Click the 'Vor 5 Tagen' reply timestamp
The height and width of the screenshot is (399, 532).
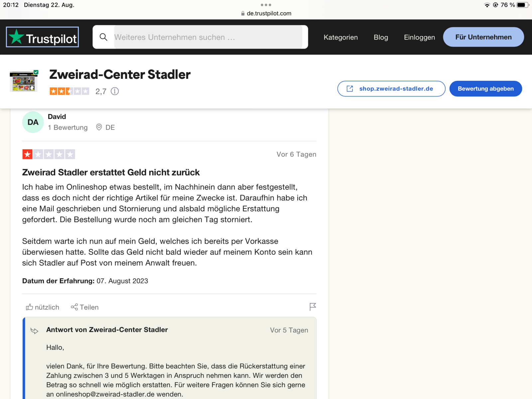(x=289, y=330)
